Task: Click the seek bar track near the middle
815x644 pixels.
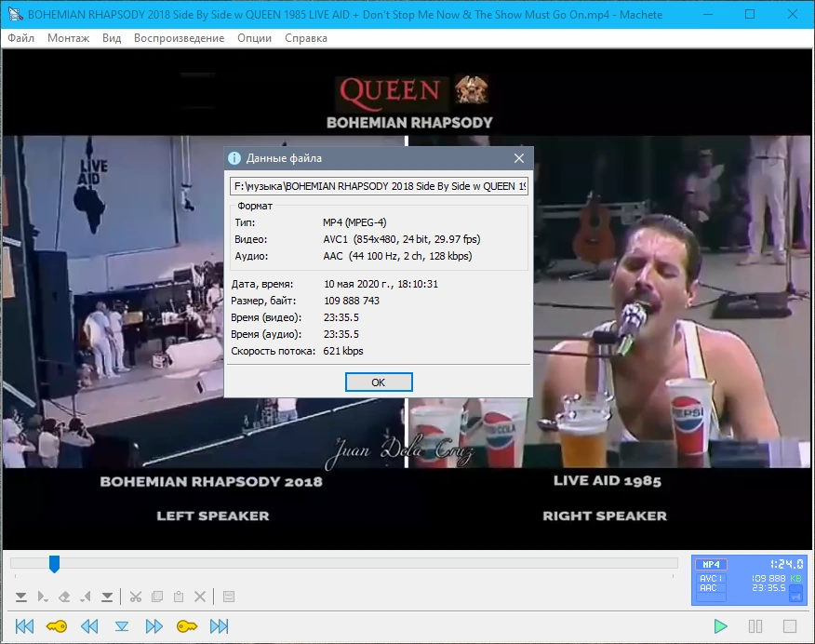Action: point(344,563)
